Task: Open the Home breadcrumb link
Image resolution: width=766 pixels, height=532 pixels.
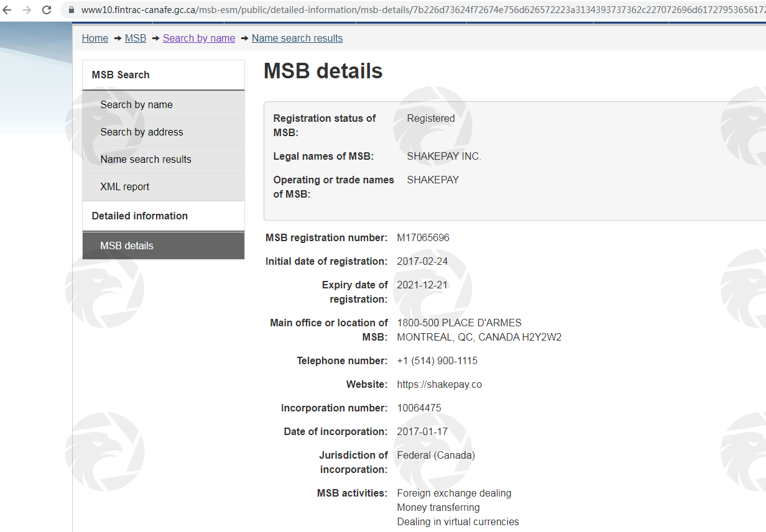Action: [x=95, y=38]
